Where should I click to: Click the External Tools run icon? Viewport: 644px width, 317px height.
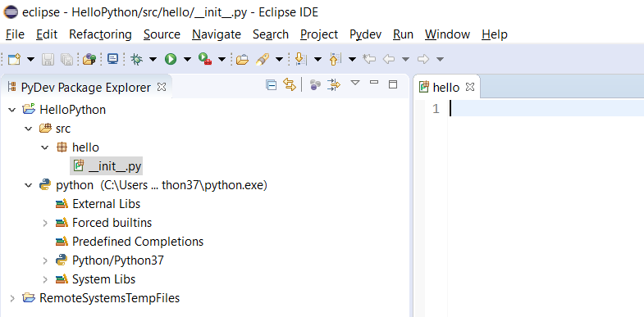(205, 60)
